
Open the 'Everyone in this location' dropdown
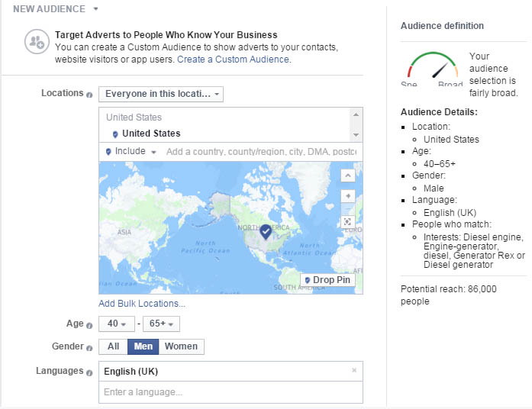pos(161,94)
